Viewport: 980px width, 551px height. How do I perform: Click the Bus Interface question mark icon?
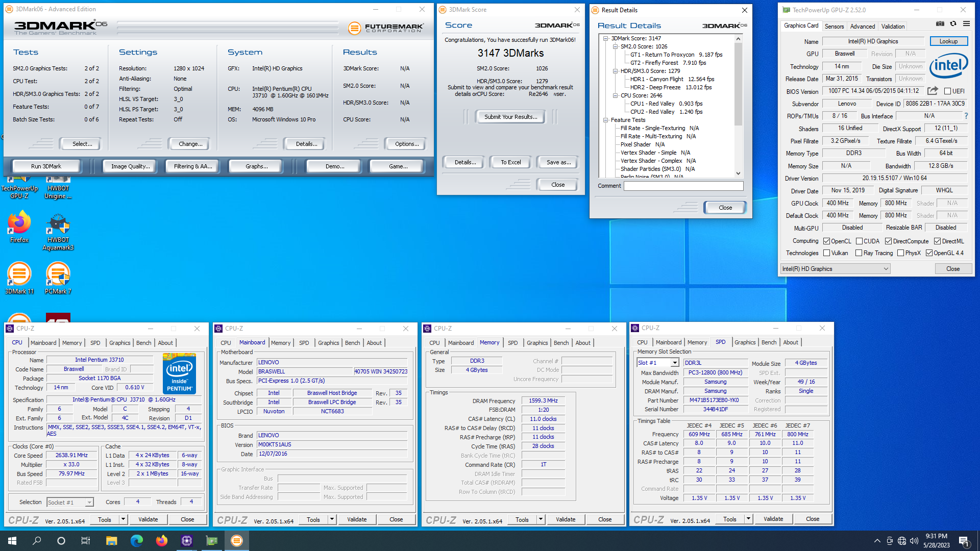tap(966, 116)
